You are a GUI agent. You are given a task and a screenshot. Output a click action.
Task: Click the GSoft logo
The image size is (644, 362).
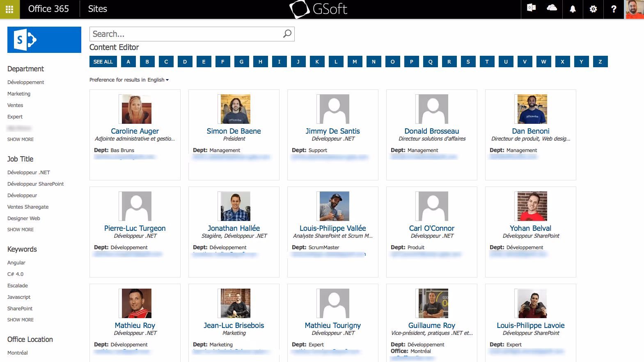(x=319, y=9)
